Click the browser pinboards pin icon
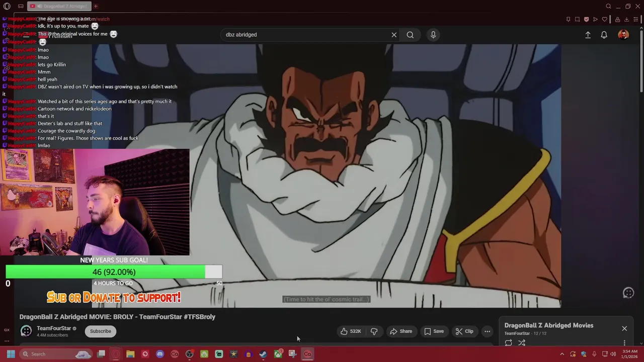The width and height of the screenshot is (644, 362). [569, 19]
